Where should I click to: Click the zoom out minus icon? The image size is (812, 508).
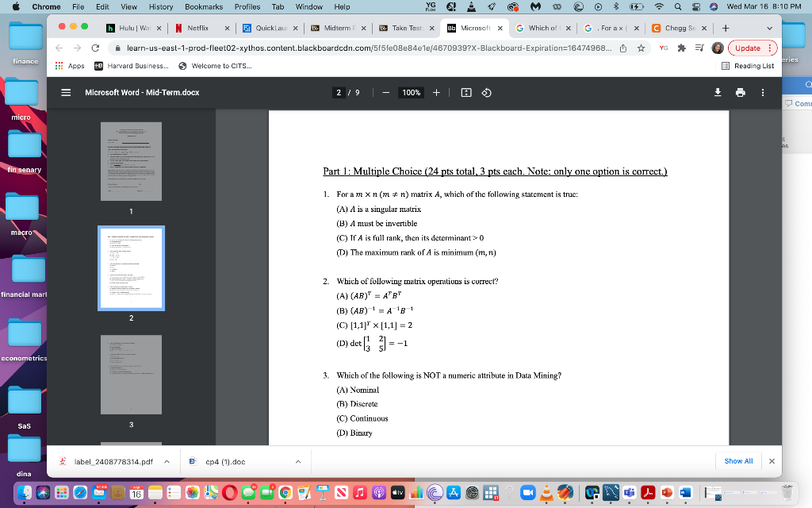385,92
